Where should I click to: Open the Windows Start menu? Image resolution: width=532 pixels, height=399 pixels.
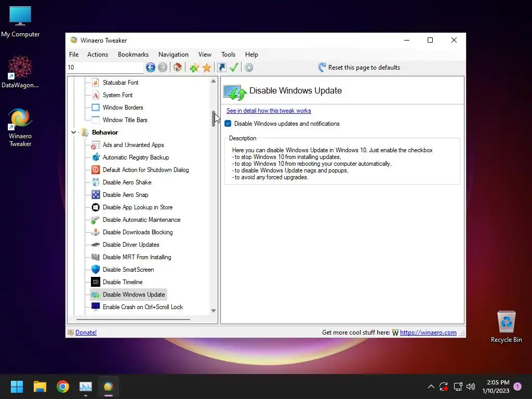(x=17, y=387)
